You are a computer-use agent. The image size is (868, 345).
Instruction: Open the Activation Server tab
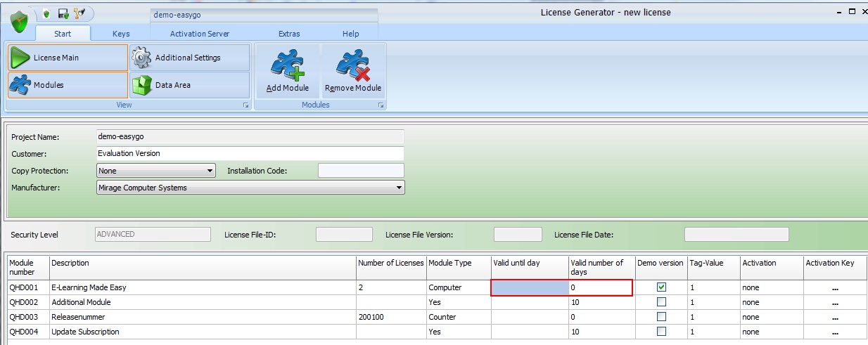pos(200,34)
